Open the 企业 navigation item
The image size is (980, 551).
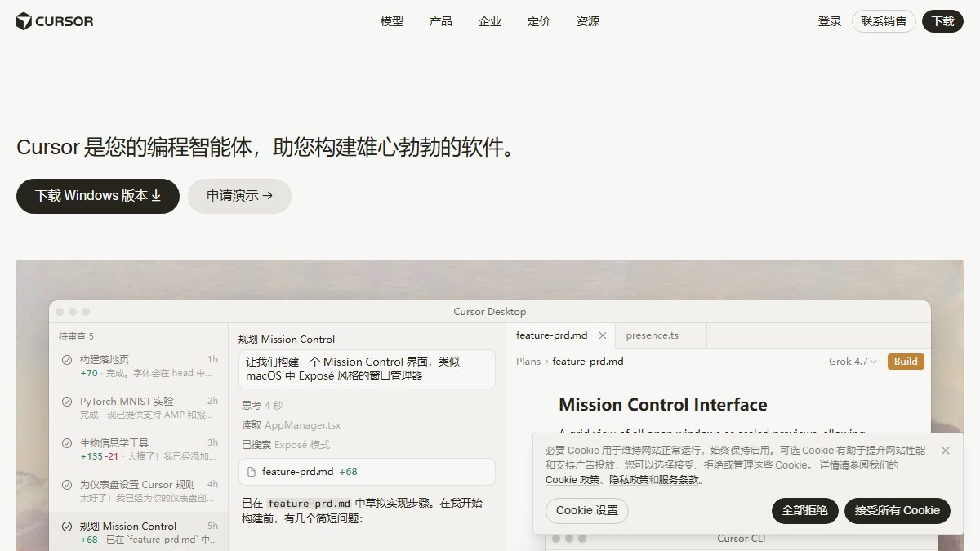(x=490, y=21)
